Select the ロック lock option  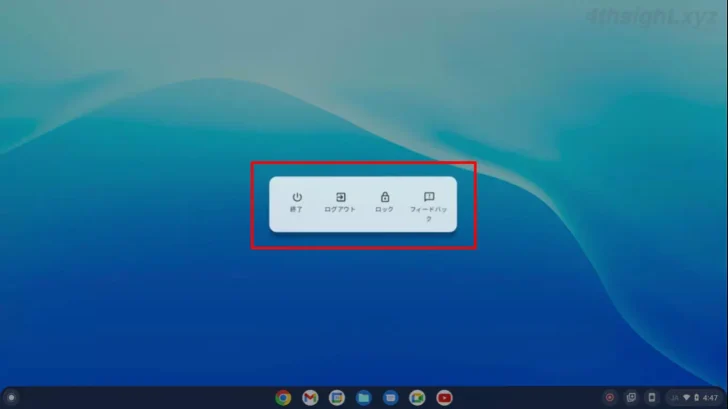coord(384,202)
